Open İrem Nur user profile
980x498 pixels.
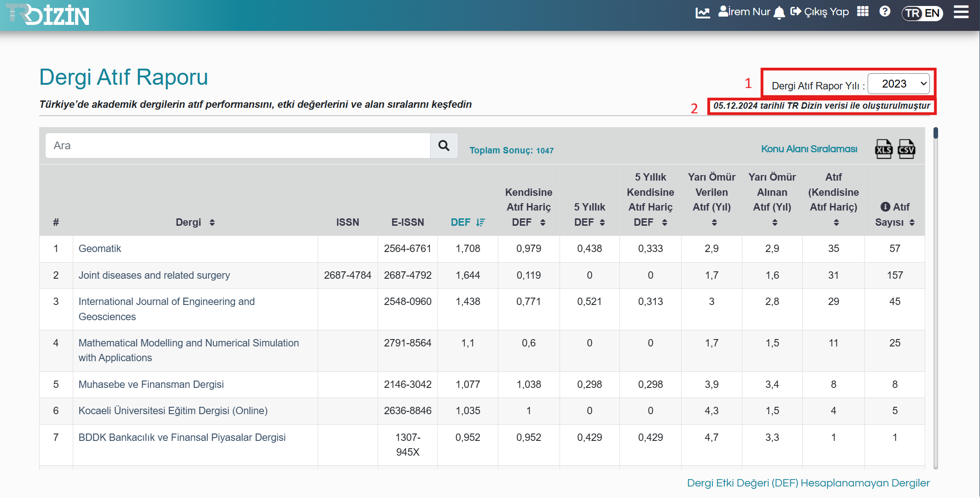tap(744, 12)
